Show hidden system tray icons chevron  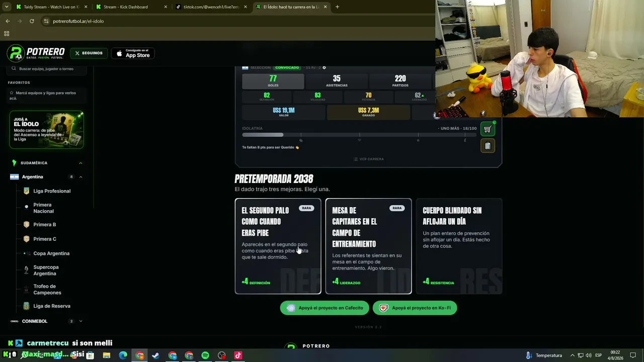tap(572, 355)
